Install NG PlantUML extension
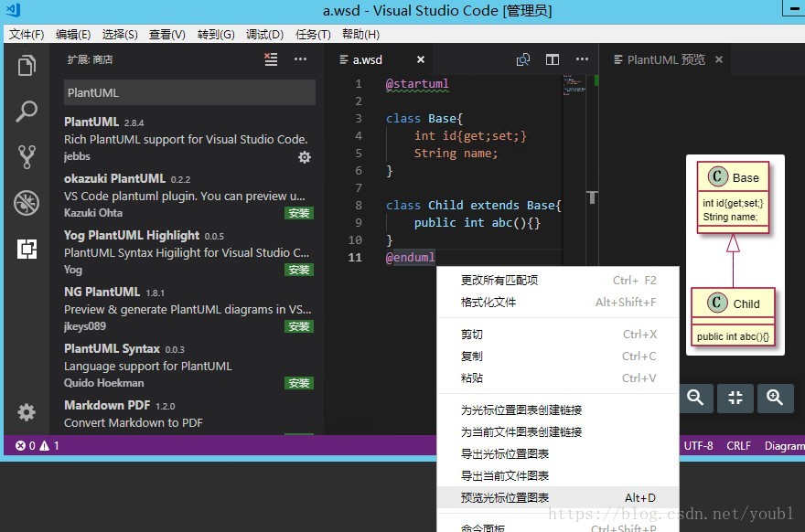Screen dimensions: 805x532 coord(299,326)
